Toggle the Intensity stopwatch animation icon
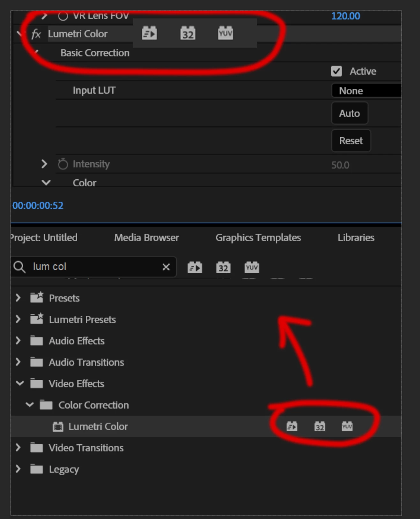 [x=63, y=164]
